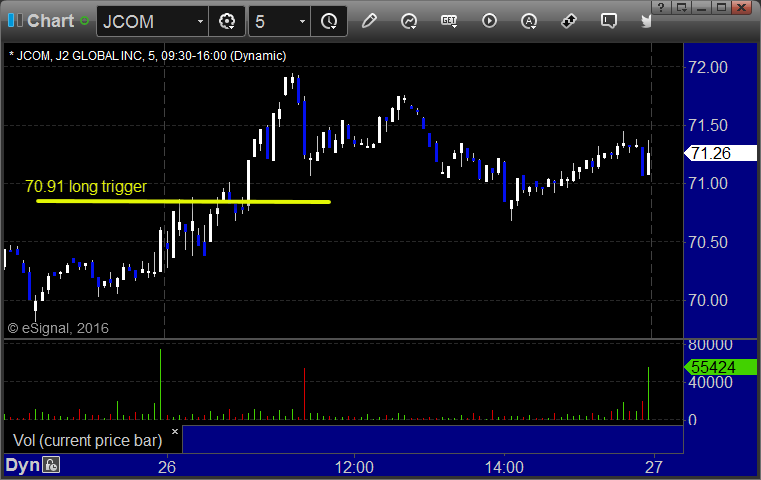Open the help question mark button

tap(661, 7)
